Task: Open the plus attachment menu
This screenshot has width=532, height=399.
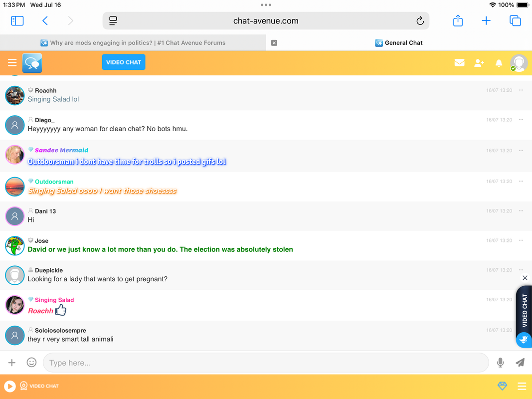Action: (12, 363)
